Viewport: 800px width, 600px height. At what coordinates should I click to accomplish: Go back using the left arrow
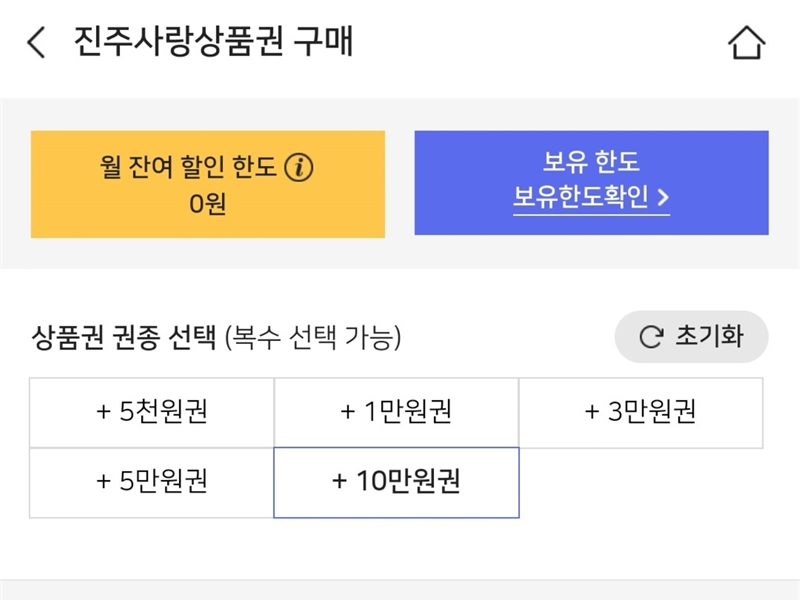pyautogui.click(x=36, y=43)
